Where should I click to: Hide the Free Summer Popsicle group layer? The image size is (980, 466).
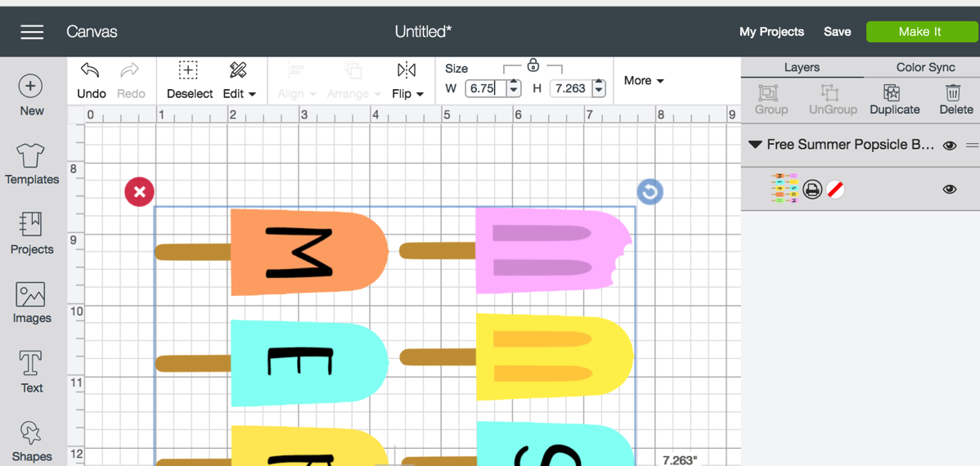(950, 146)
